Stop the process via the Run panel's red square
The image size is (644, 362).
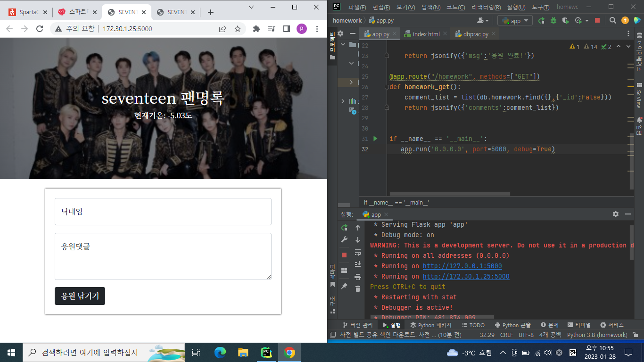point(344,255)
